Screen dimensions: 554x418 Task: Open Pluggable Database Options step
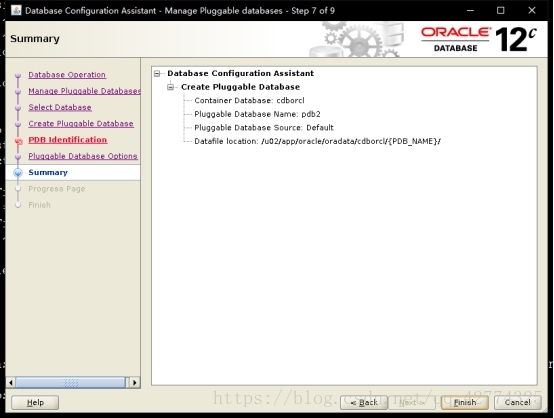(x=83, y=156)
